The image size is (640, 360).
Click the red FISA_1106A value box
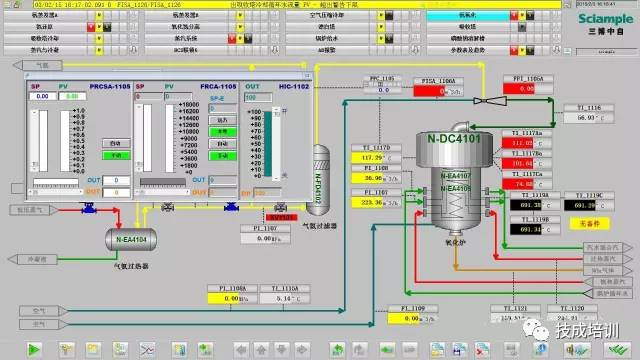point(429,91)
